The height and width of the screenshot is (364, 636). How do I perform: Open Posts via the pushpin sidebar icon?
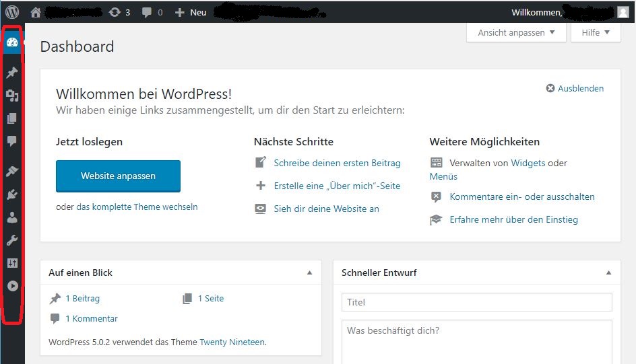[12, 73]
